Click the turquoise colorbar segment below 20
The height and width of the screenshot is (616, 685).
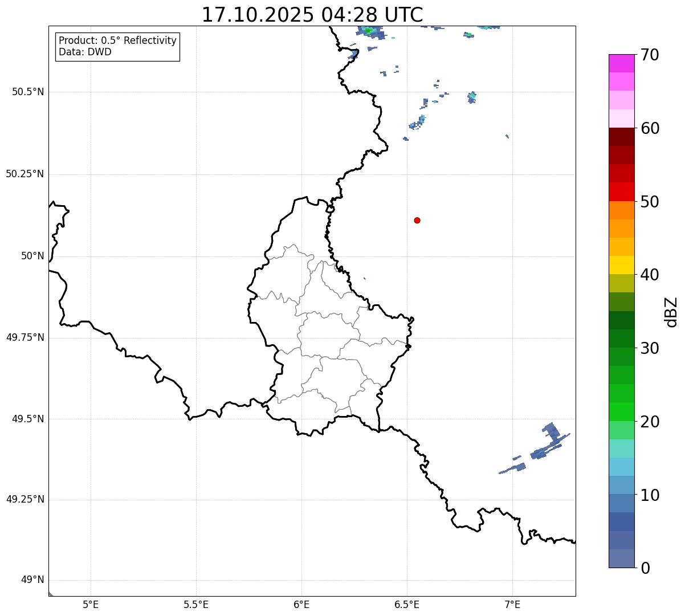622,448
